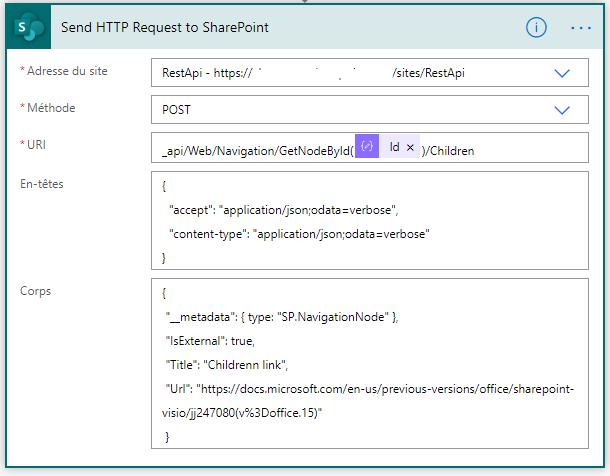This screenshot has width=610, height=476.
Task: Click the Id token label
Action: pos(394,147)
